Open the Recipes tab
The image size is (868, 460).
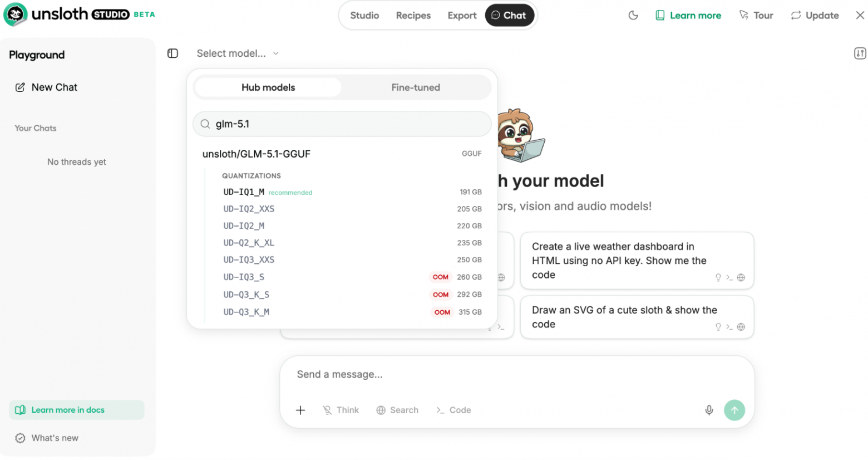(x=413, y=16)
